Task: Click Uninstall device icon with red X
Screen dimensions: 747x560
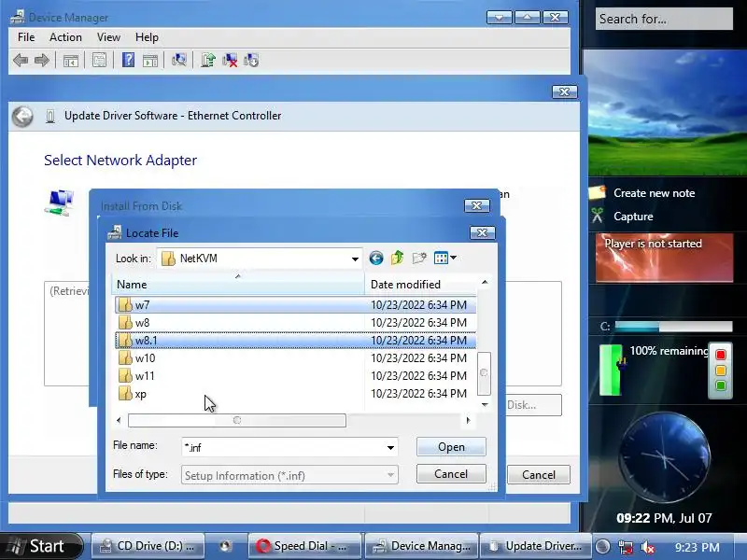Action: click(230, 60)
